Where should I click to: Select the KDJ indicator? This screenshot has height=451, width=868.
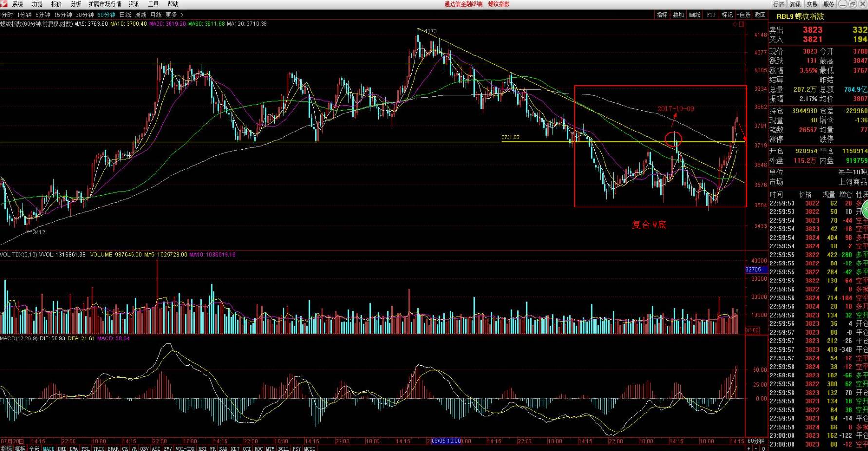tap(235, 448)
